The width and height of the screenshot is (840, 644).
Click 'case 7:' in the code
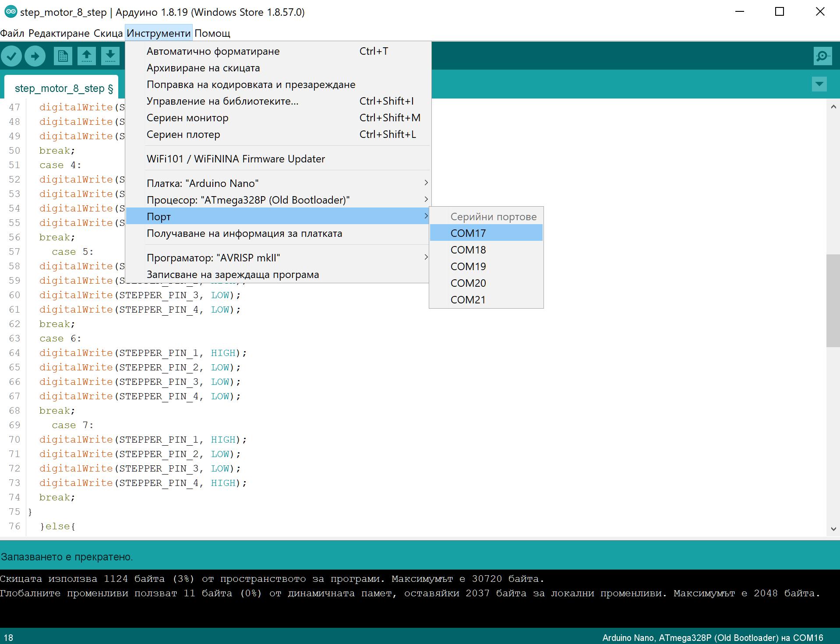click(x=73, y=425)
